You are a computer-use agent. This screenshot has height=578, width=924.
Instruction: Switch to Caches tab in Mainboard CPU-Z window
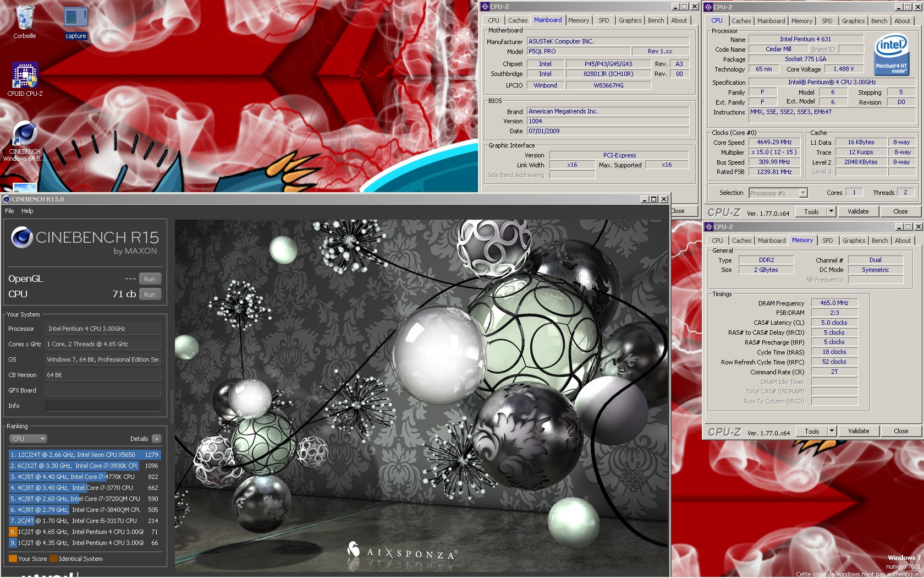pos(518,20)
